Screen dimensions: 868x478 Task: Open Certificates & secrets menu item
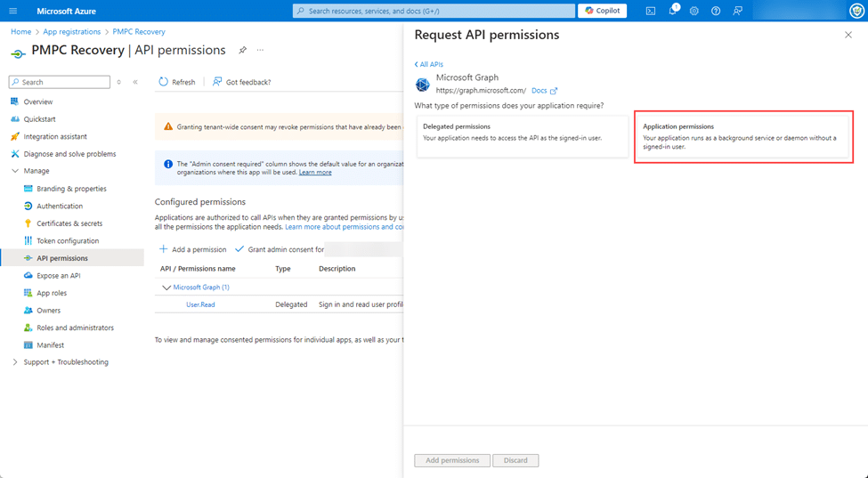pos(69,223)
